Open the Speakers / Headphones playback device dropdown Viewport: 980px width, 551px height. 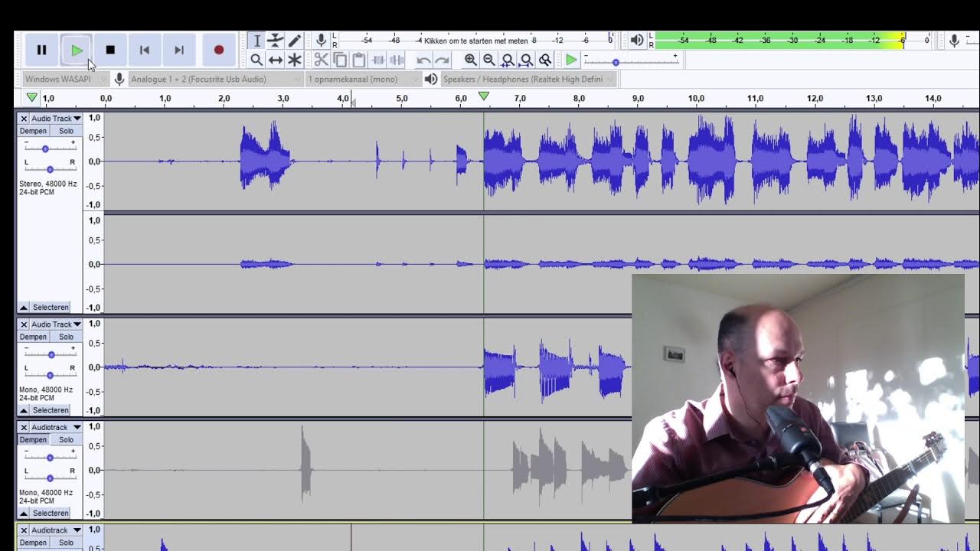click(528, 79)
